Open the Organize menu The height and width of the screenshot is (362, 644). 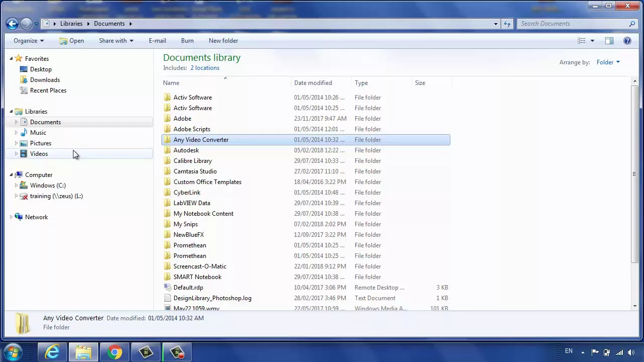29,41
